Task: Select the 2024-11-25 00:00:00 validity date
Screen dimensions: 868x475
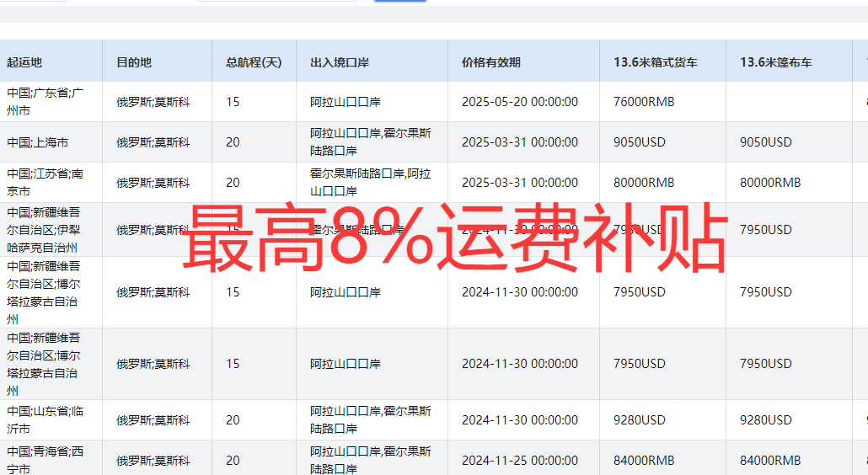Action: tap(520, 461)
